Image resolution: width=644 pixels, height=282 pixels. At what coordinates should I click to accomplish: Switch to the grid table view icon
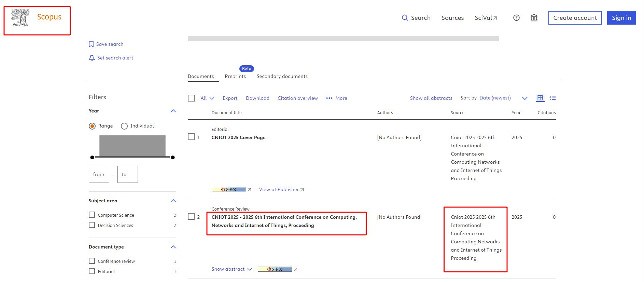coord(540,98)
